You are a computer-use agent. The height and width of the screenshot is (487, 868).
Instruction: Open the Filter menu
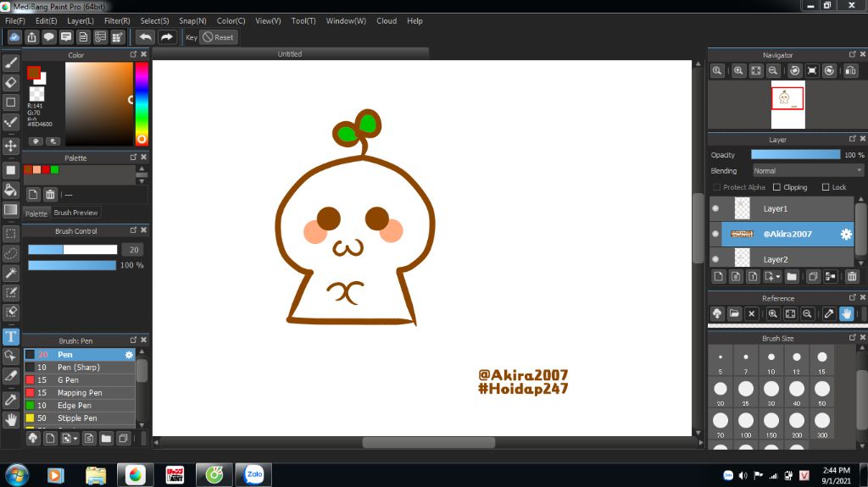(117, 21)
